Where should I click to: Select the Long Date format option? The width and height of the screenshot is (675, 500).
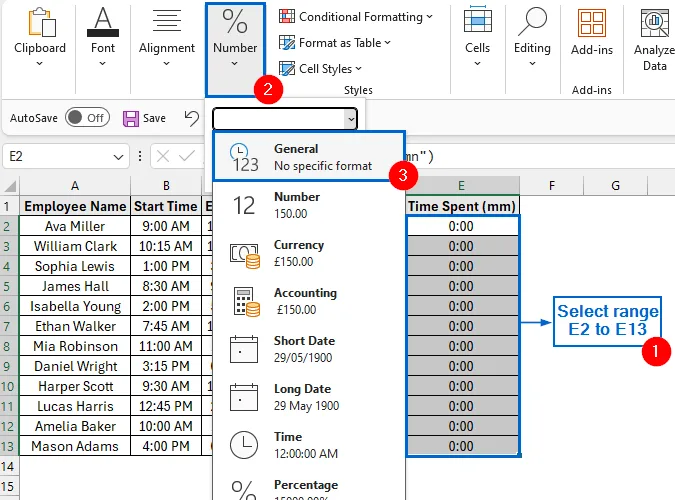click(x=309, y=397)
